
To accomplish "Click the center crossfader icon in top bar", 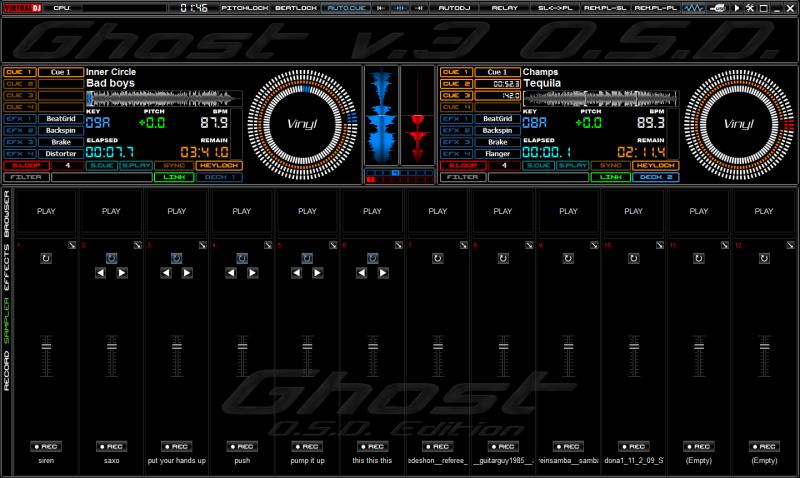I will [399, 8].
